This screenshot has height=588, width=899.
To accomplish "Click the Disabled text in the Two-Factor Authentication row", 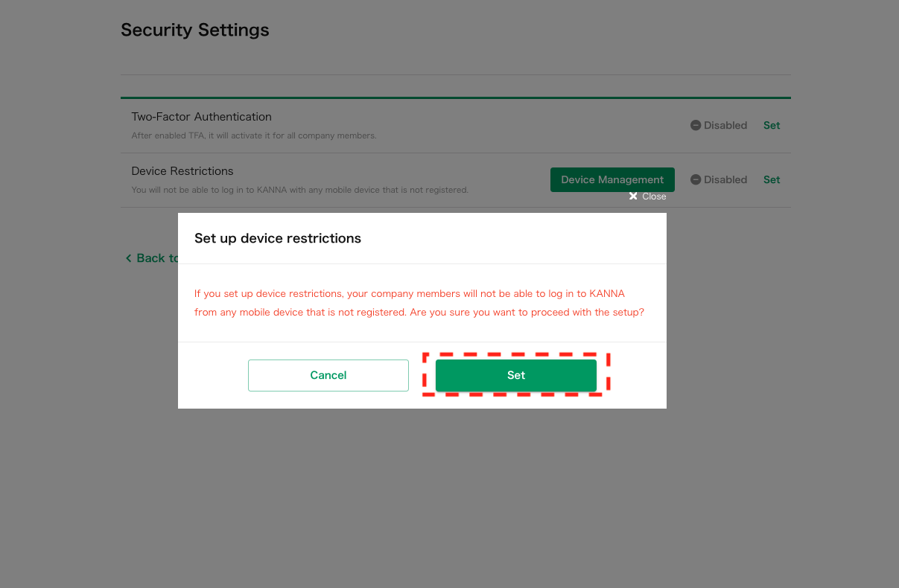I will click(725, 125).
